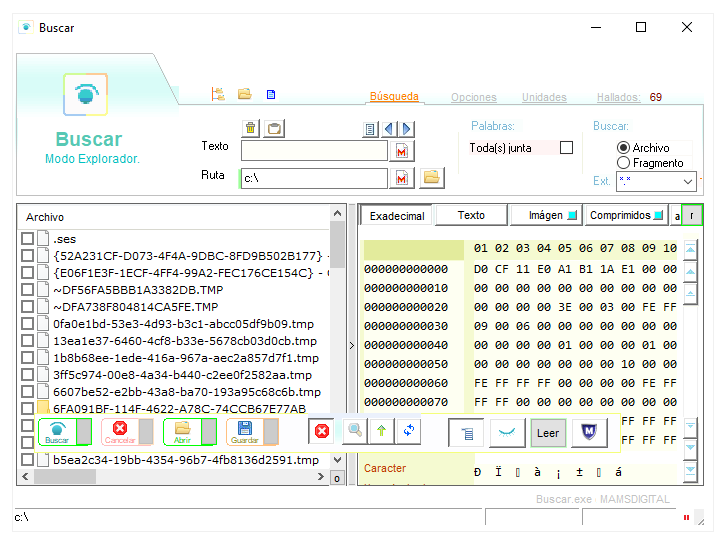The height and width of the screenshot is (540, 720).
Task: Click the blue document icon
Action: pos(271,95)
